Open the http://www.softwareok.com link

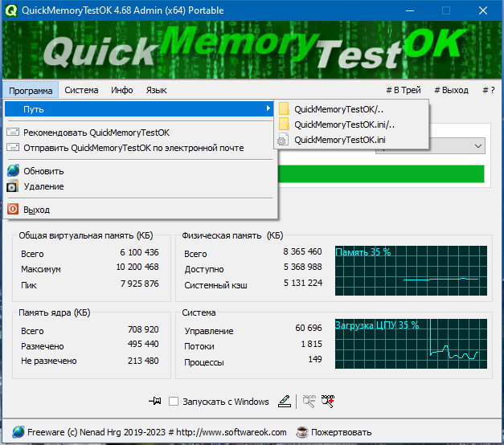click(x=232, y=432)
